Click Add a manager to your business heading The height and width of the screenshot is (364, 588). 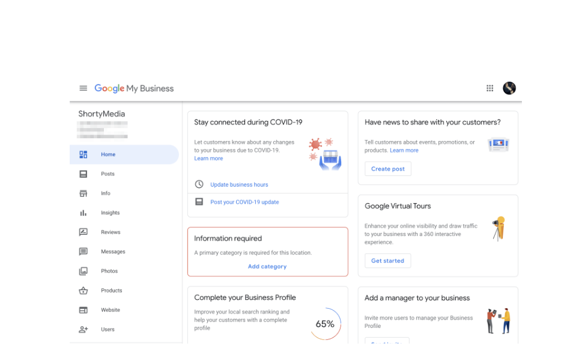point(417,298)
